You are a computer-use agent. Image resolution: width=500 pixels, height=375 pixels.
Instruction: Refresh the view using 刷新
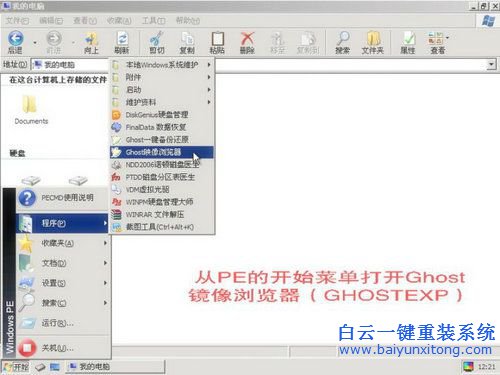pos(122,42)
